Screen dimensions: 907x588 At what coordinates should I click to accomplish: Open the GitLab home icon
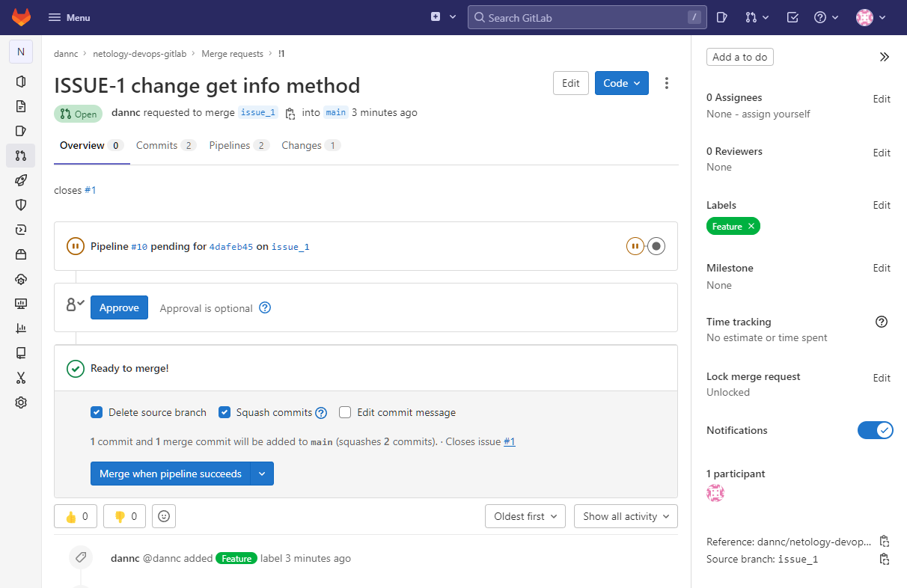21,16
